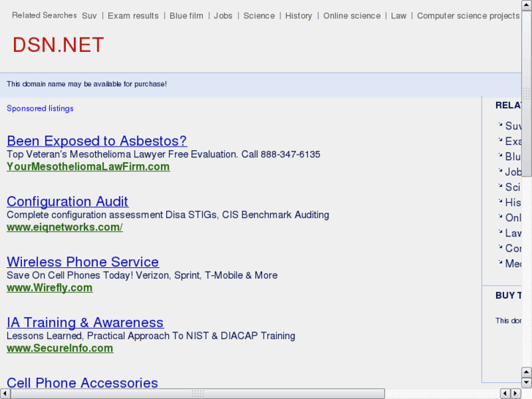Click the domain available for purchase notice

(87, 84)
